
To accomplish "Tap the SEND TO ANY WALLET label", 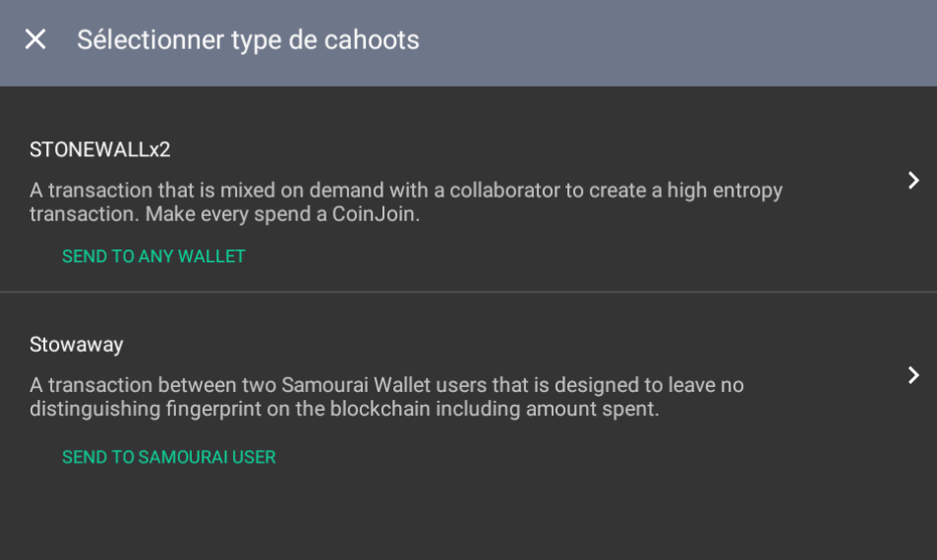I will (153, 256).
